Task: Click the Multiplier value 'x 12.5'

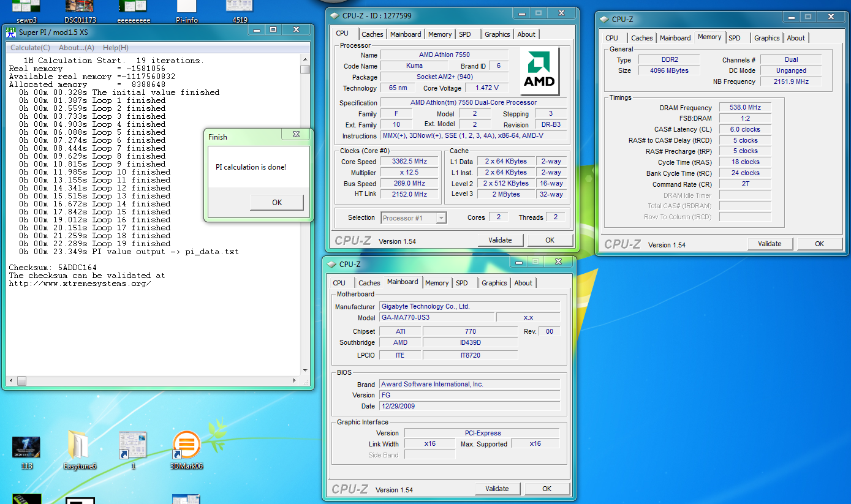Action: point(409,173)
